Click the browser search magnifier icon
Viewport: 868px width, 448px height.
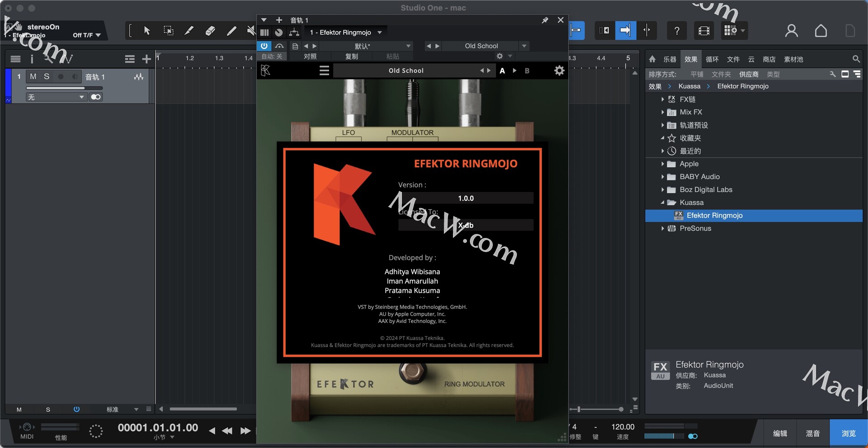tap(856, 59)
